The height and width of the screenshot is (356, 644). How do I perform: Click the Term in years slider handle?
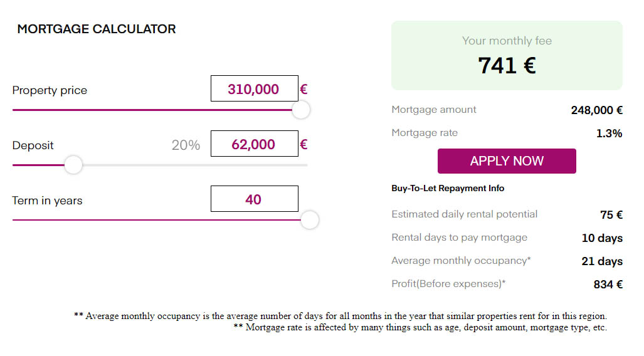click(x=310, y=220)
